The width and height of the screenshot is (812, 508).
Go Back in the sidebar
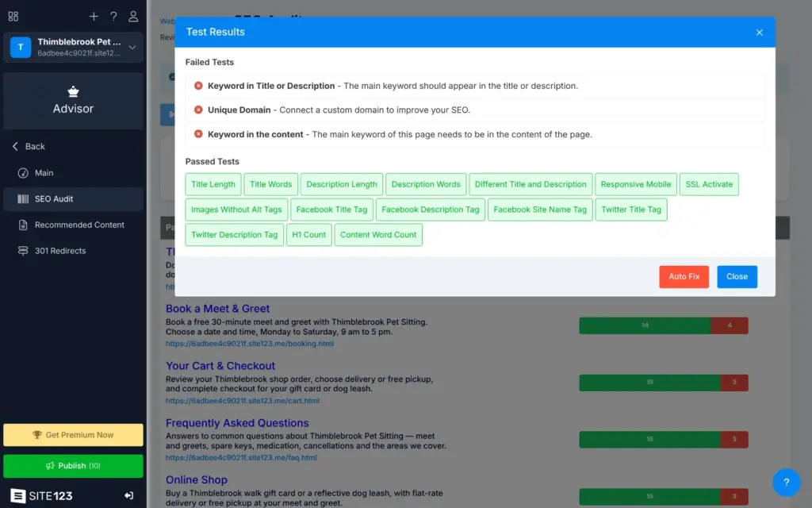click(29, 146)
